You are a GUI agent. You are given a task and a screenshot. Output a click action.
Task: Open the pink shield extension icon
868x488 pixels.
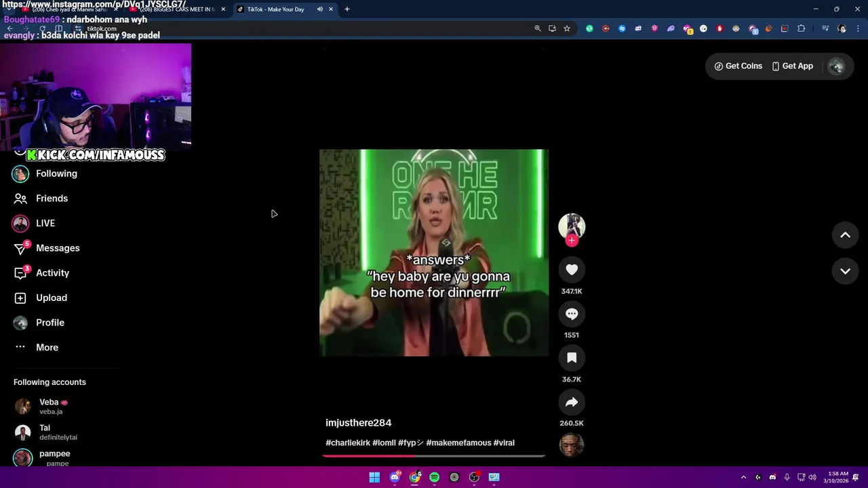(x=654, y=28)
